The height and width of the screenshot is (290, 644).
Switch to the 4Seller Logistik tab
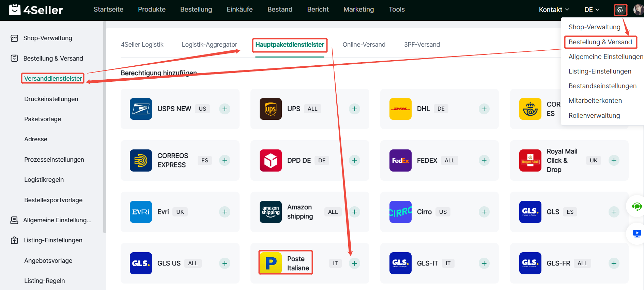(142, 45)
